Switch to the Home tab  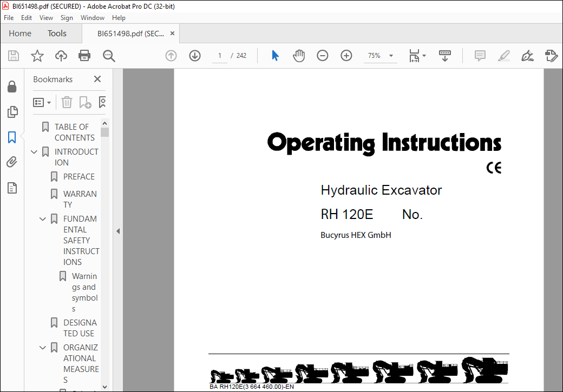(20, 34)
